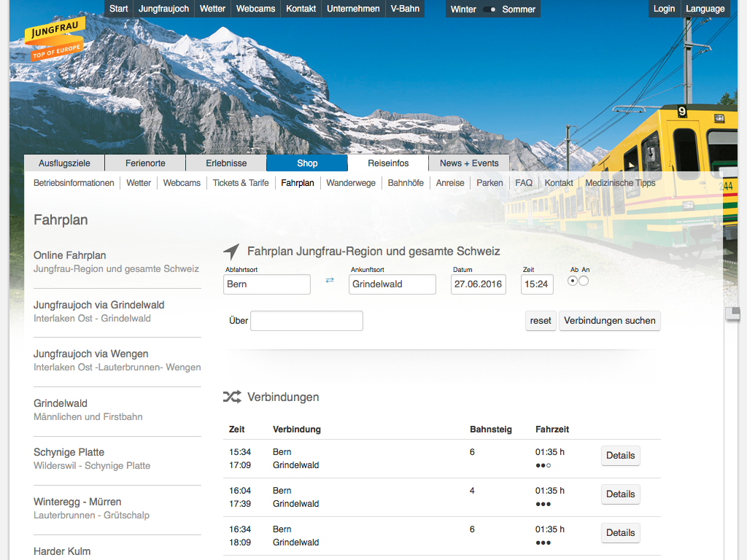
Task: Switch to the Shop tab
Action: [307, 163]
